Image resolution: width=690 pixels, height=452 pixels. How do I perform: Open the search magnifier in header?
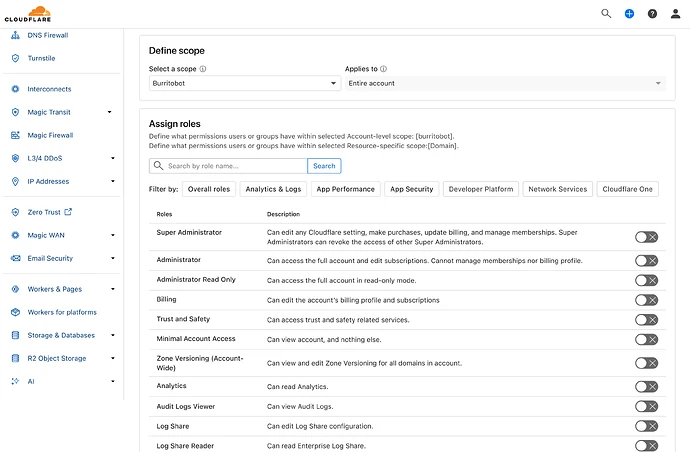point(606,14)
